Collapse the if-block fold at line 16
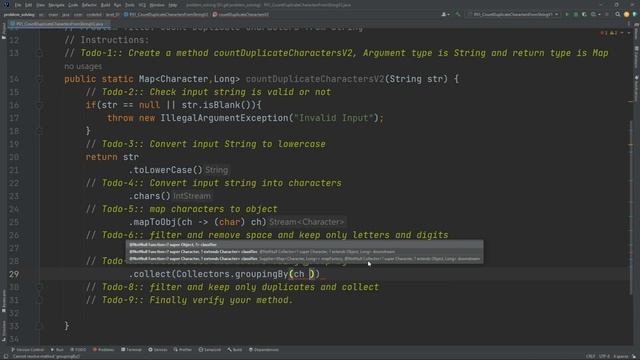The height and width of the screenshot is (360, 640). [40, 105]
